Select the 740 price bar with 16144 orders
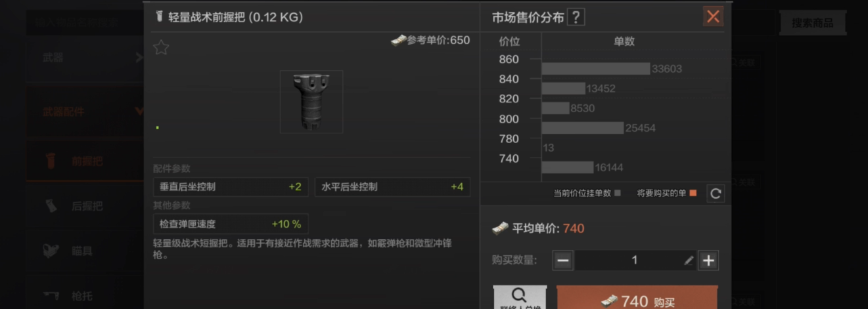 (x=568, y=167)
